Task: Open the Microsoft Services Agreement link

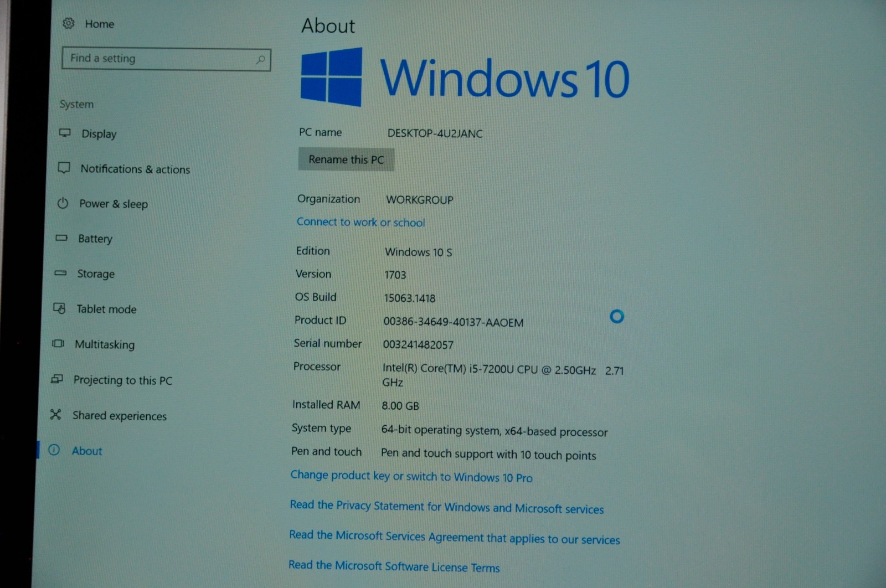Action: point(455,537)
